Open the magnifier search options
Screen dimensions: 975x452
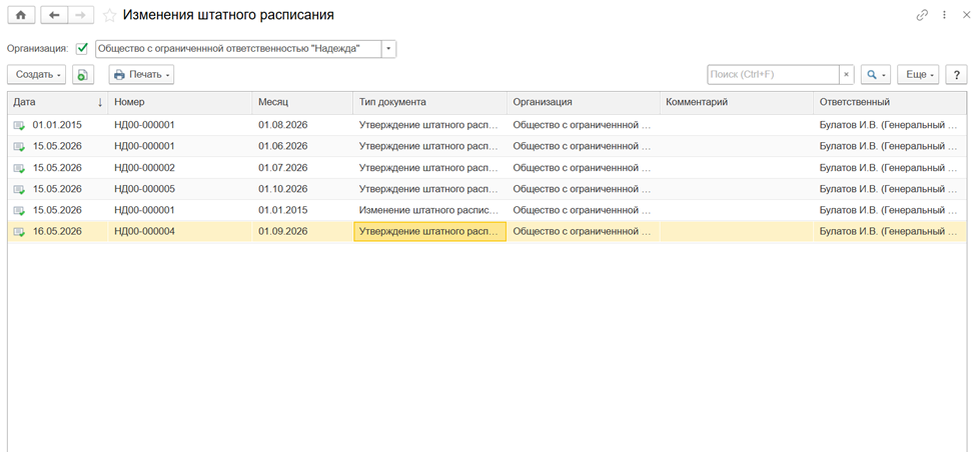click(x=876, y=75)
